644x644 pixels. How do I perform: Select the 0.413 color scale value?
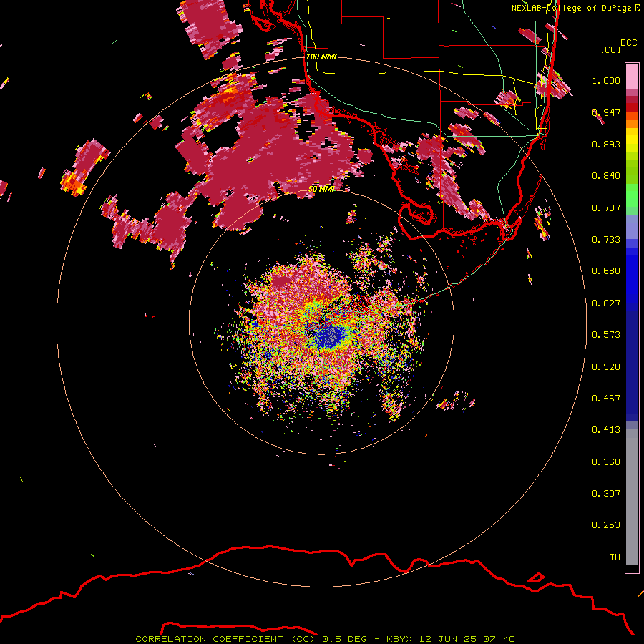(x=606, y=430)
